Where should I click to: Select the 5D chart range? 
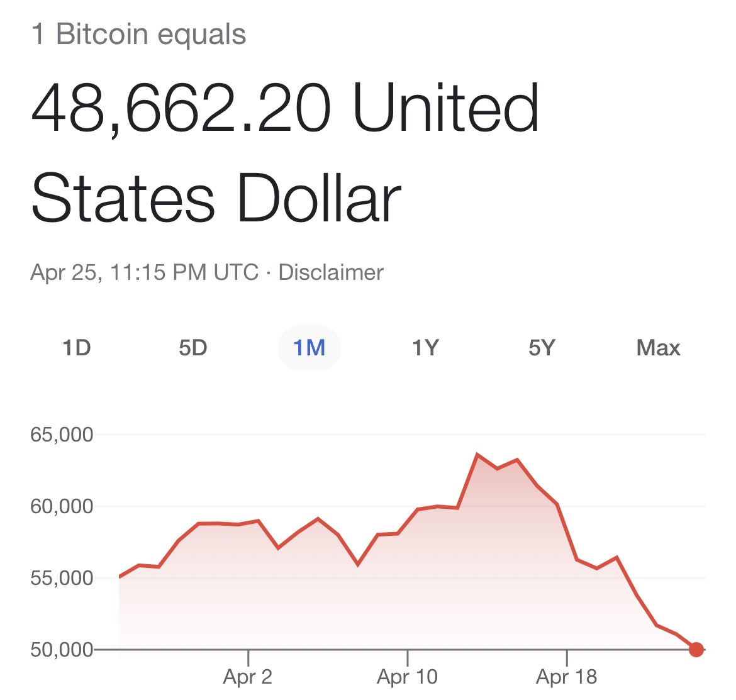pos(193,348)
